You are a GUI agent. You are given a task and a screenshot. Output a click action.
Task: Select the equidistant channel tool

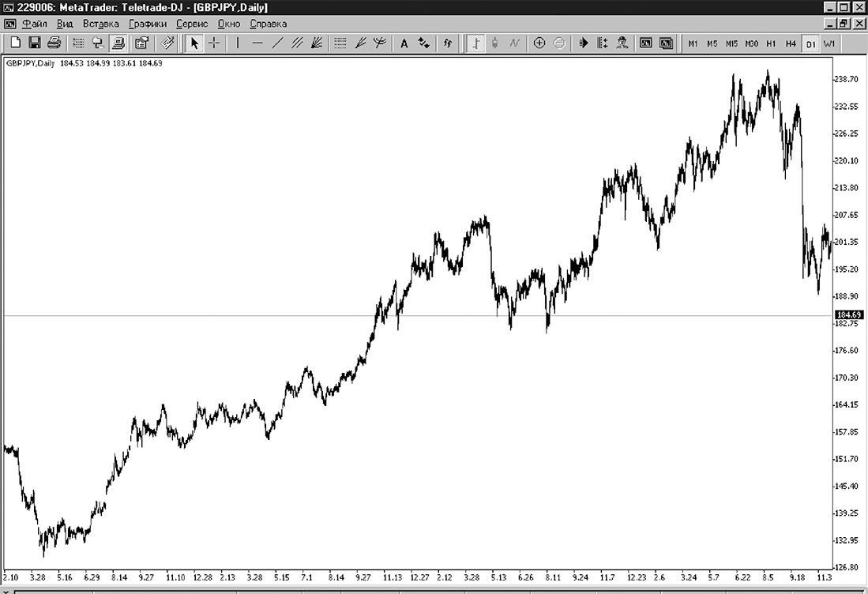click(x=297, y=43)
